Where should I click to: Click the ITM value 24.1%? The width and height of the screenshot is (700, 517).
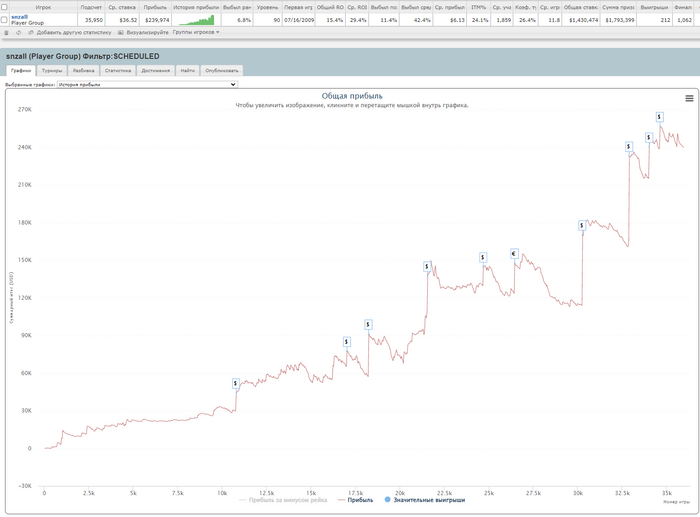pyautogui.click(x=480, y=20)
